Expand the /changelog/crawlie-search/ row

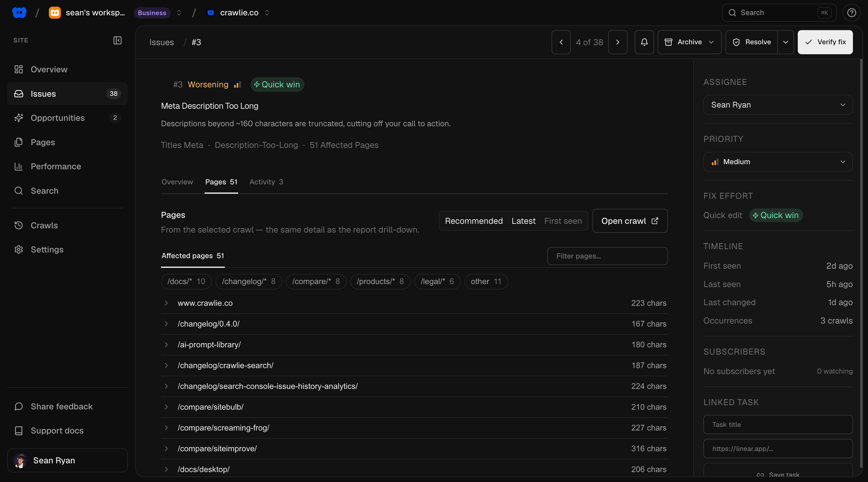pos(166,365)
